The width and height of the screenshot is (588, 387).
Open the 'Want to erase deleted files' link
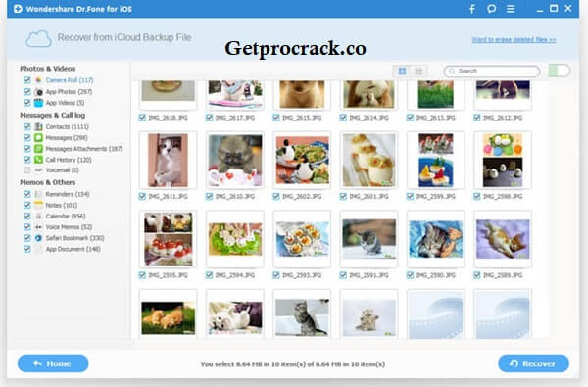click(514, 39)
